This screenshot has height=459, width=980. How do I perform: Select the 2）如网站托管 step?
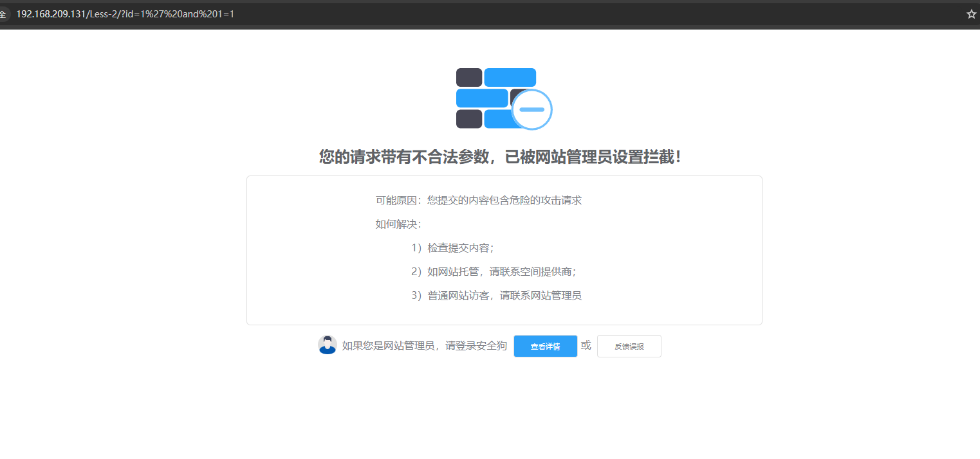click(494, 272)
